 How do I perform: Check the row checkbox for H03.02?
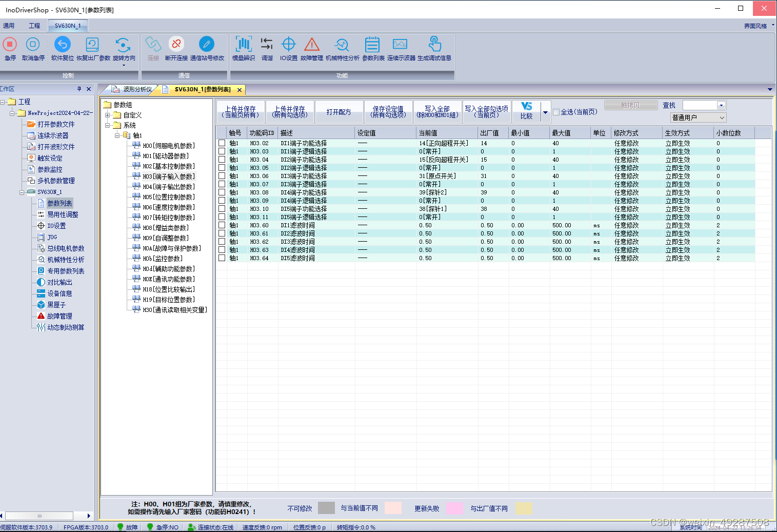[x=222, y=143]
